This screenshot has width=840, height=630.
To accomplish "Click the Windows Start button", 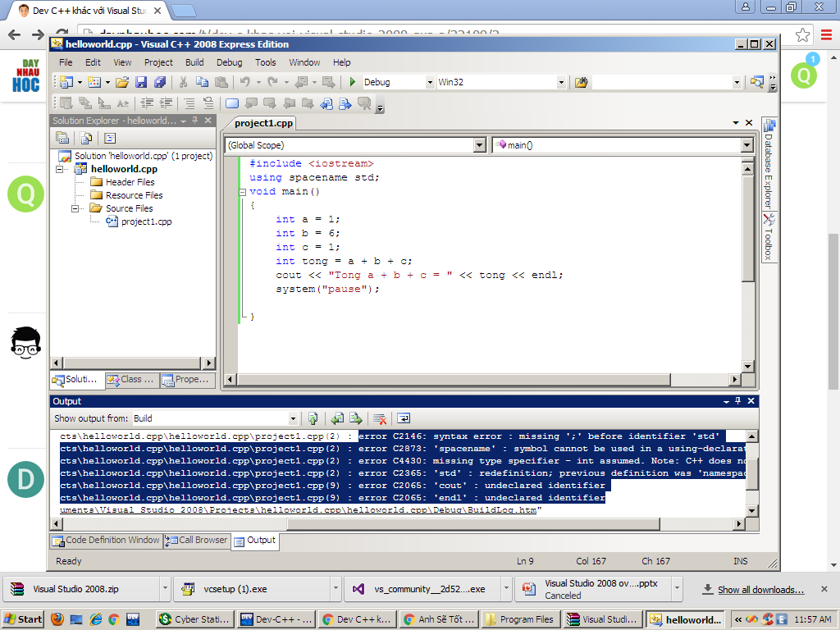I will tap(23, 619).
